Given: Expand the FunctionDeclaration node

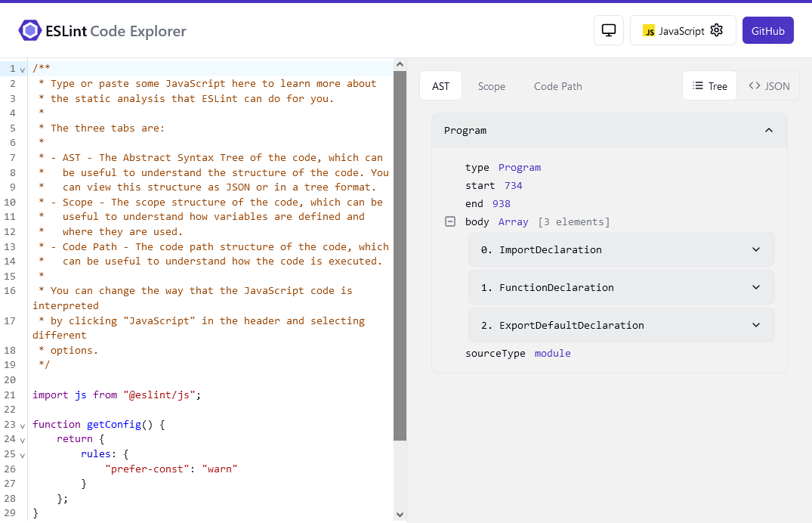Looking at the screenshot, I should click(755, 287).
